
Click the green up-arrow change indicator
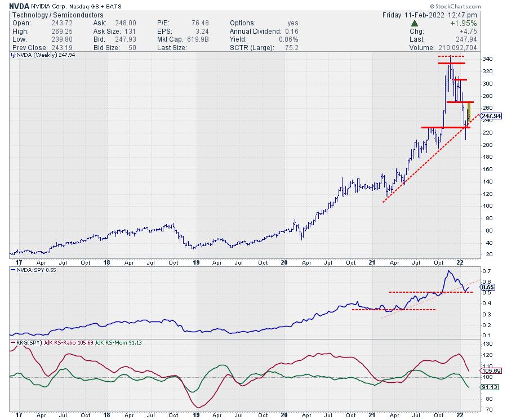pyautogui.click(x=415, y=23)
